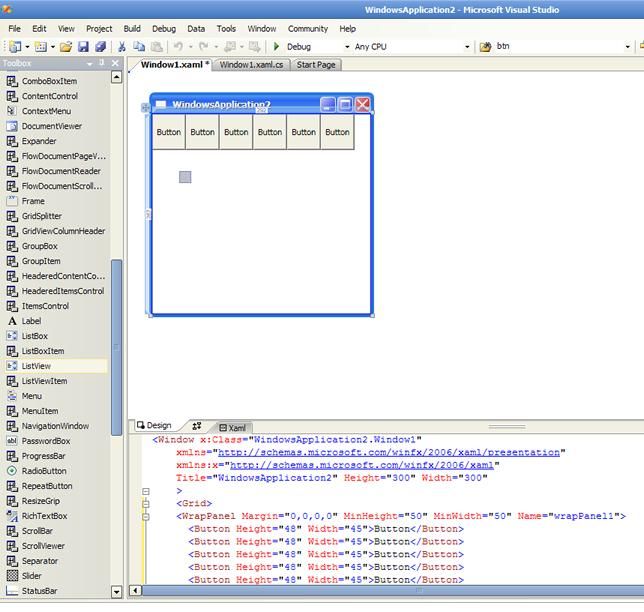The height and width of the screenshot is (612, 644).
Task: Open the Community menu
Action: (308, 29)
